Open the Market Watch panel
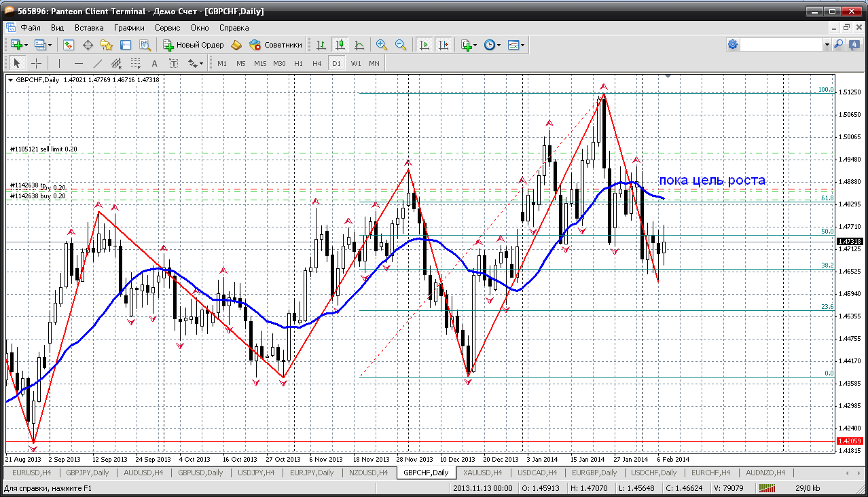Image resolution: width=868 pixels, height=497 pixels. click(69, 45)
